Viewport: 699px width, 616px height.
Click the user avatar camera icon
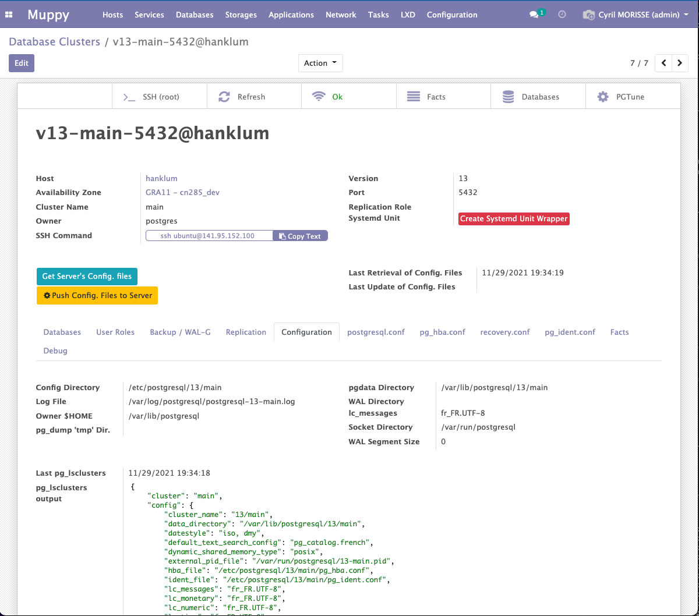click(589, 15)
